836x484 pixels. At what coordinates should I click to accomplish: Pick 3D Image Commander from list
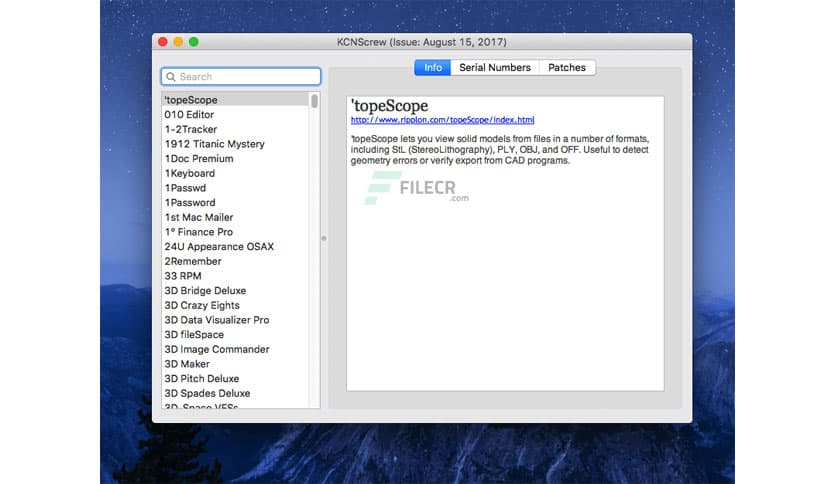pos(216,350)
